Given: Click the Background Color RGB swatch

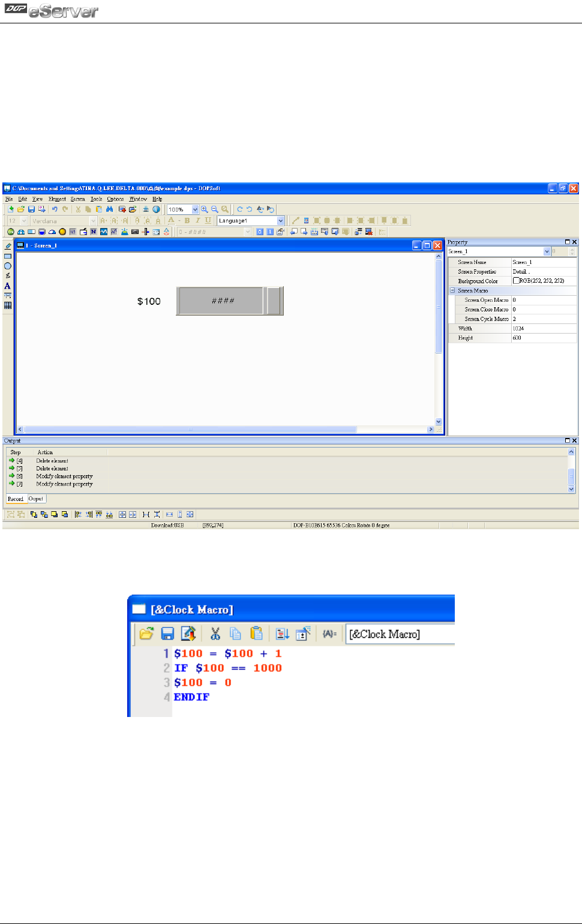Looking at the screenshot, I should pos(516,281).
